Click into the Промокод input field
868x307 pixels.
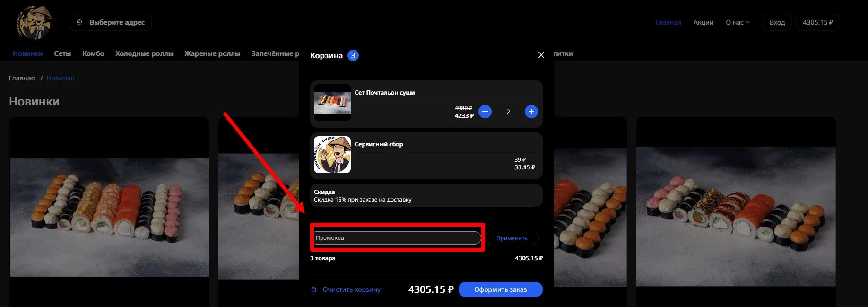point(397,238)
